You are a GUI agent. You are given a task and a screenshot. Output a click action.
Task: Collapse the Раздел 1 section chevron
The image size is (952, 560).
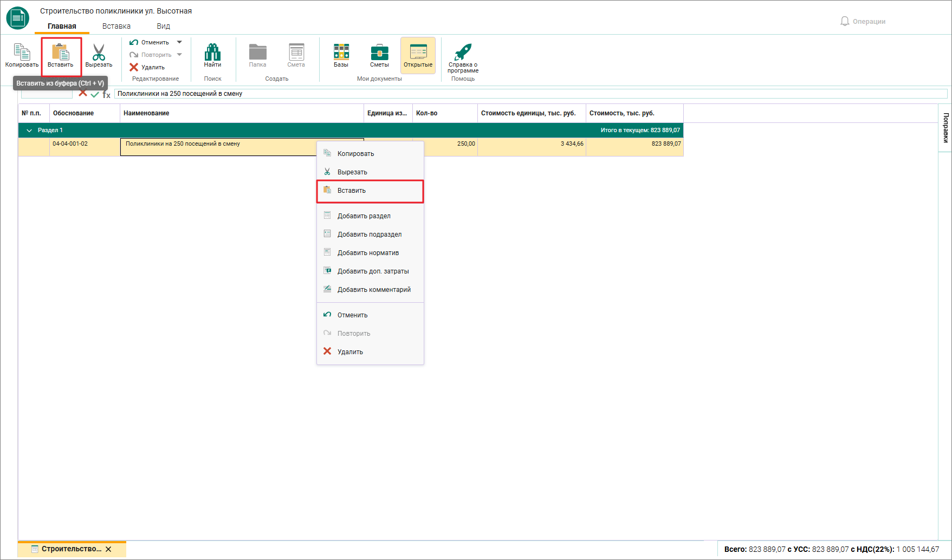coord(29,131)
